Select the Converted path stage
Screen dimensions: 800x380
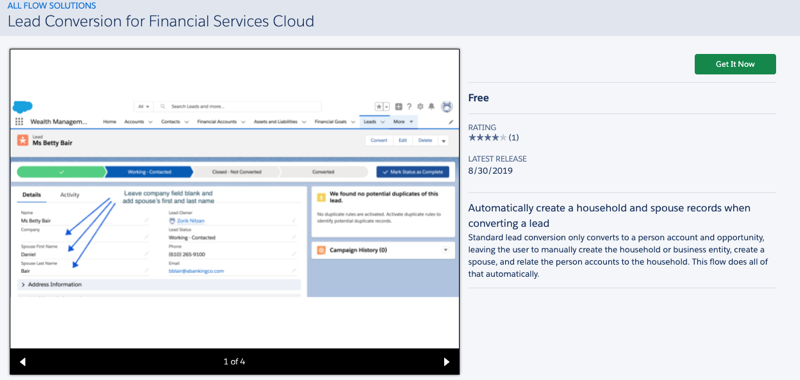point(323,172)
